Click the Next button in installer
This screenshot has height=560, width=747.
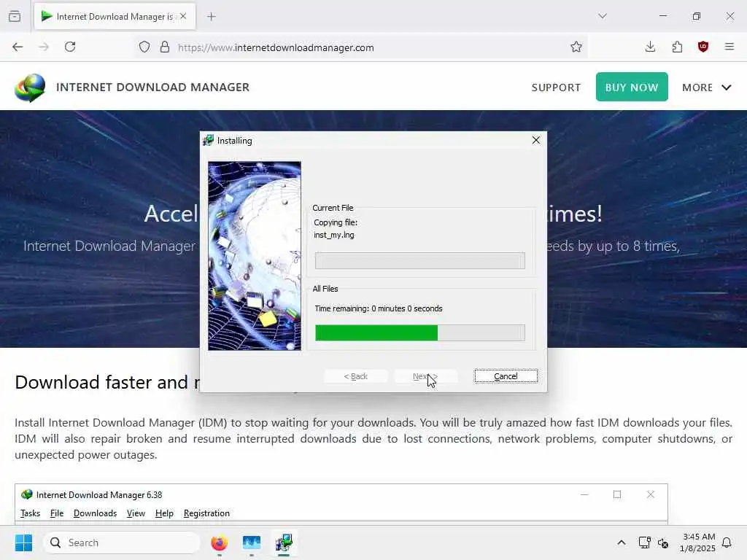pyautogui.click(x=425, y=376)
